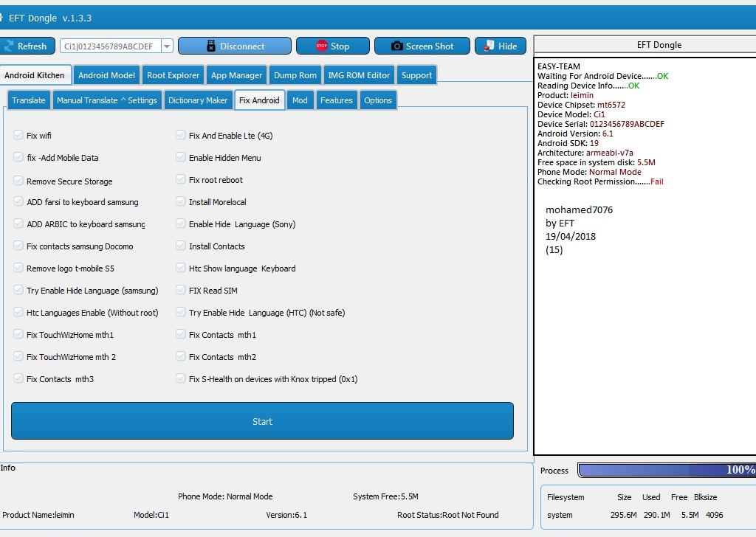This screenshot has height=537, width=756.
Task: Toggle Fix TouchWizHome mth1 checkbox
Action: pos(18,334)
